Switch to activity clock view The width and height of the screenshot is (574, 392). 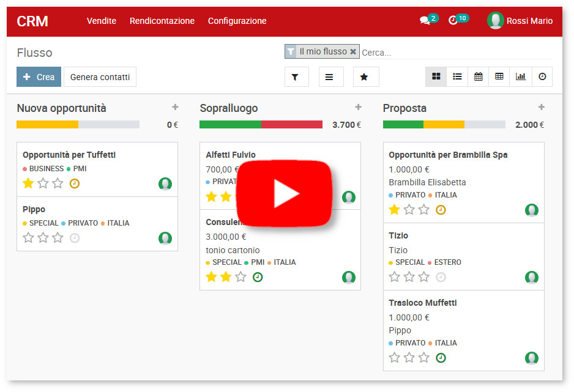point(542,76)
